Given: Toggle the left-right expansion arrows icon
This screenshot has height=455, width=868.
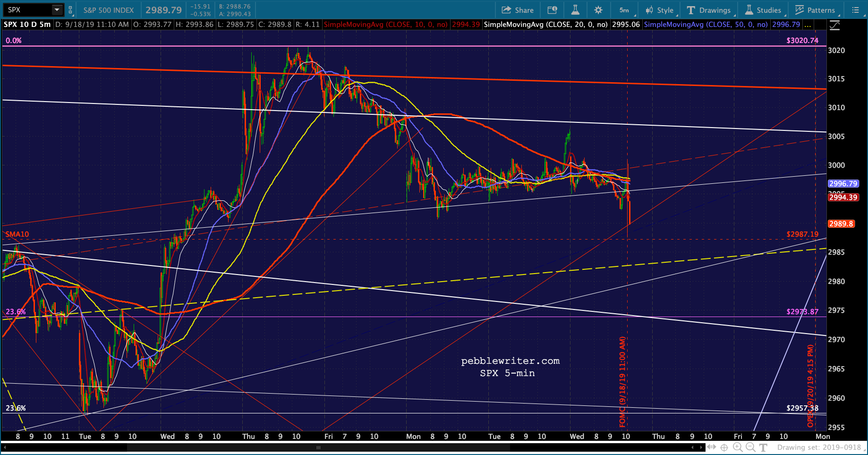Looking at the screenshot, I should tap(711, 447).
